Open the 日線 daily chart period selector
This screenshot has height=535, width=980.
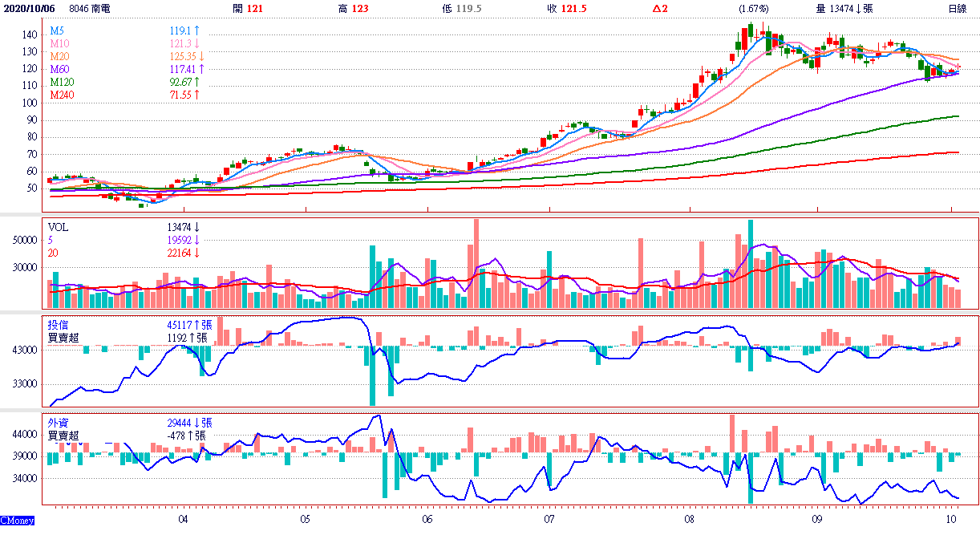pyautogui.click(x=957, y=9)
